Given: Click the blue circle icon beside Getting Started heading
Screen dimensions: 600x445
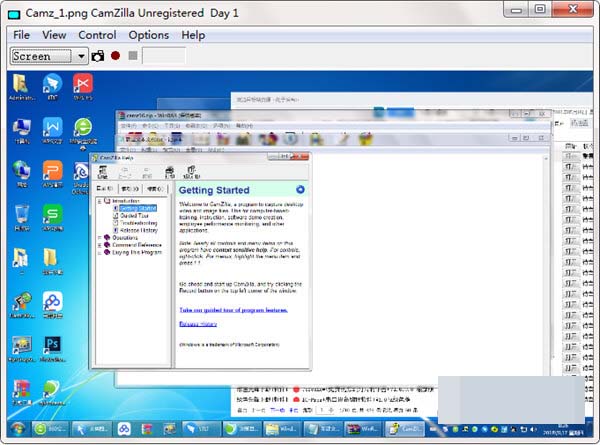Looking at the screenshot, I should [x=300, y=189].
